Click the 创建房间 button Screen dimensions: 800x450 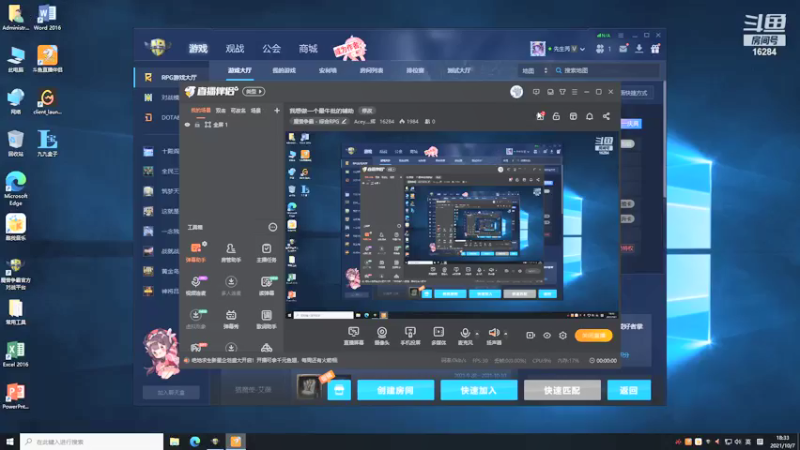click(x=395, y=390)
